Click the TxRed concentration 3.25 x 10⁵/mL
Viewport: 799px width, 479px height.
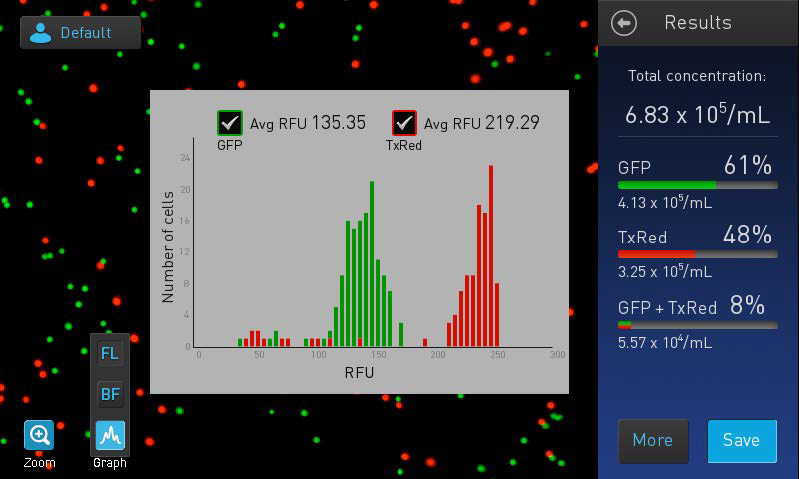[665, 271]
